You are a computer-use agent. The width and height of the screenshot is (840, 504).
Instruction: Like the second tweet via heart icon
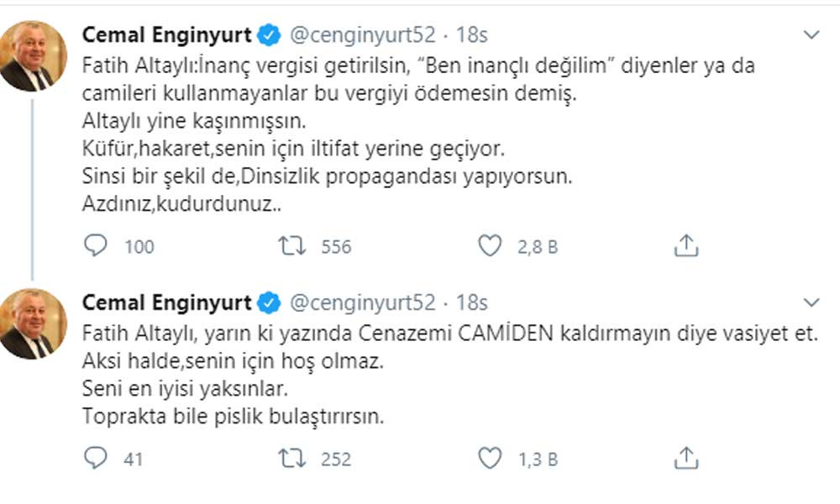point(491,458)
